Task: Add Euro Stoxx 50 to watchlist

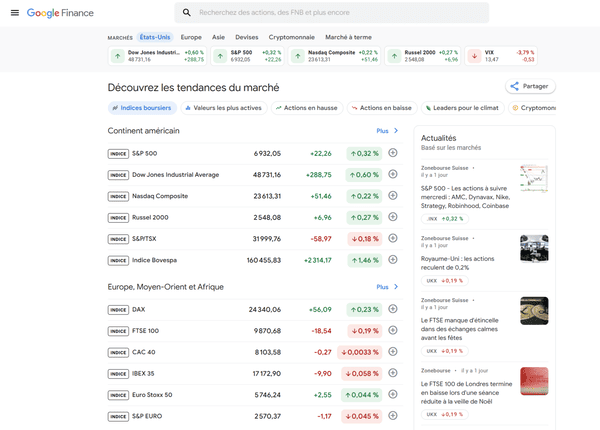Action: [392, 394]
